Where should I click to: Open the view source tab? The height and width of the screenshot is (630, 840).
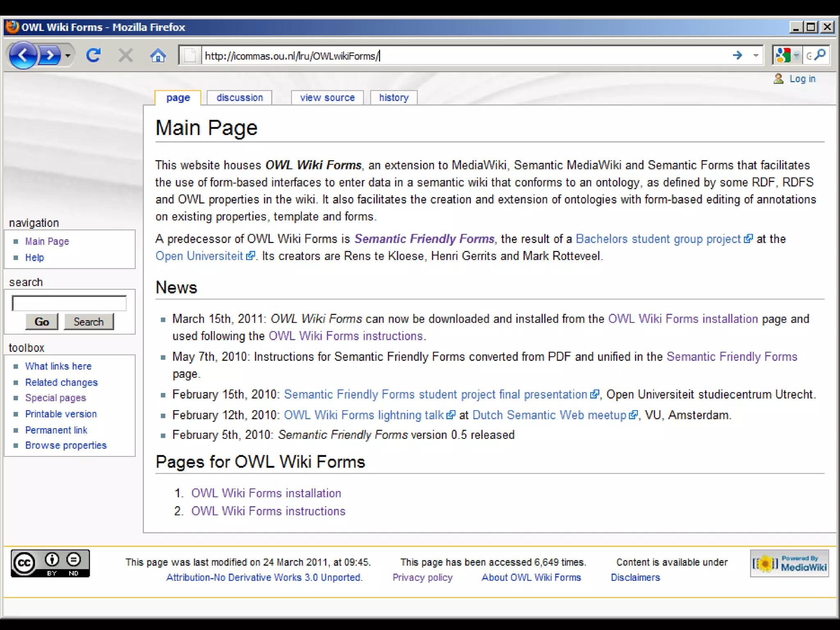(327, 98)
